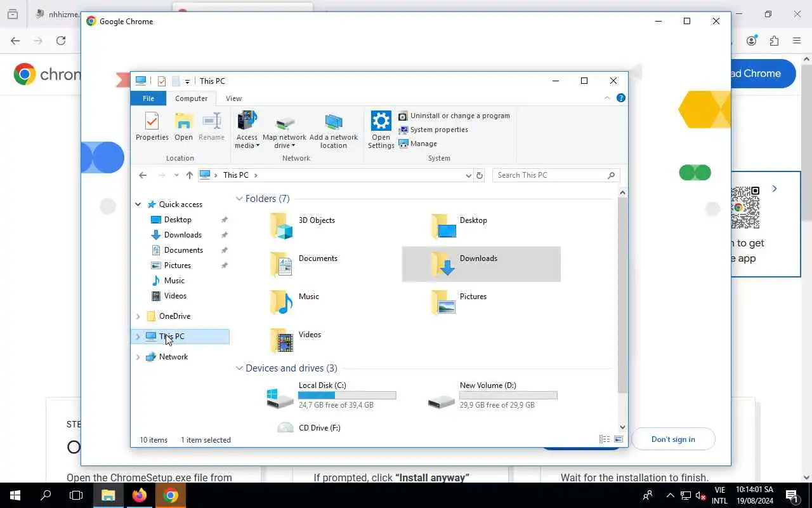
Task: Select Uninstall or change a program
Action: pyautogui.click(x=454, y=116)
